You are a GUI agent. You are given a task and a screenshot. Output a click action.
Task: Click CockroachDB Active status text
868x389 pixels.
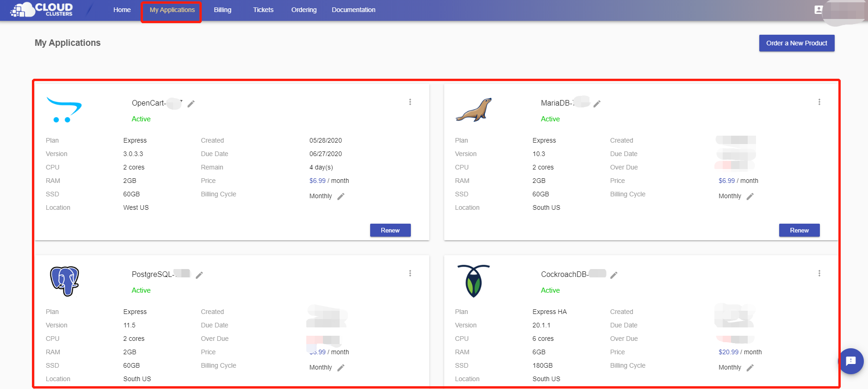coord(550,290)
